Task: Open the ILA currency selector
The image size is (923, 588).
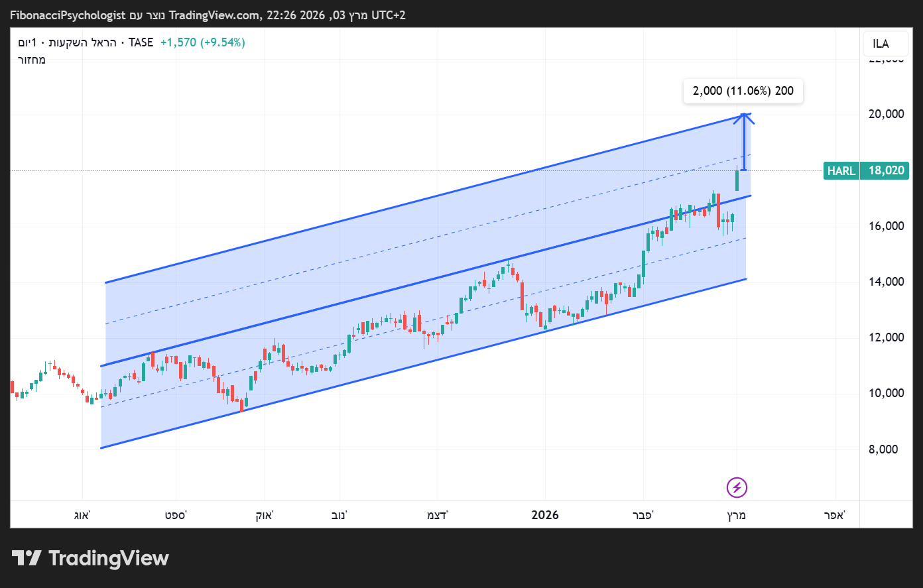Action: coord(881,44)
